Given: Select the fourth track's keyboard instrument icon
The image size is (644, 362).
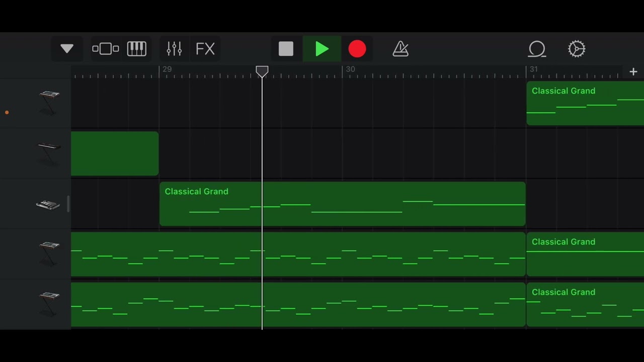Looking at the screenshot, I should click(49, 253).
